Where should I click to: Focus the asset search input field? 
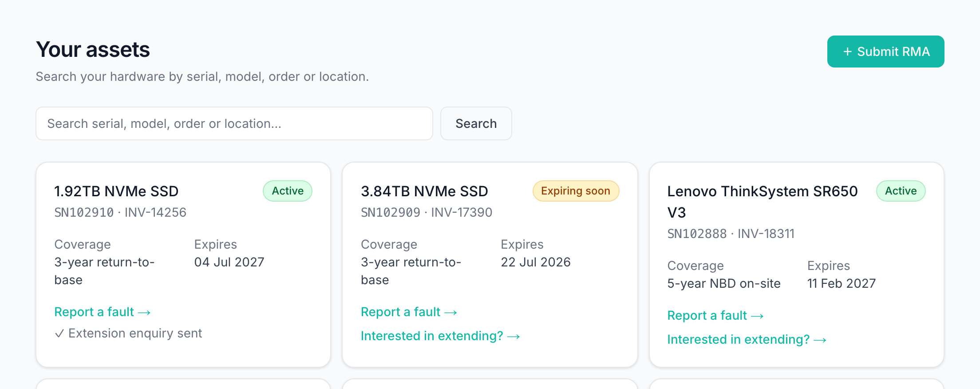(234, 123)
